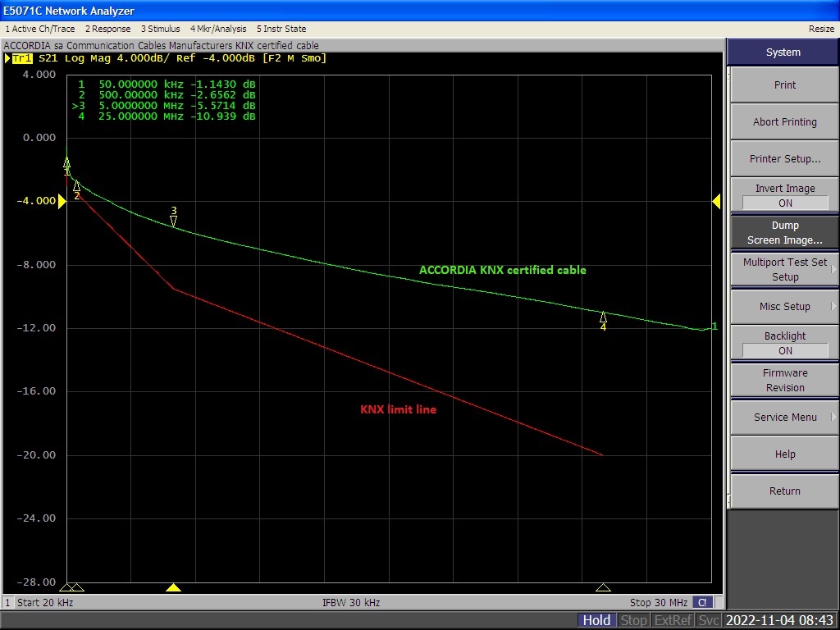Select active marker 3 on the trace
Image resolution: width=840 pixels, height=630 pixels.
(174, 221)
